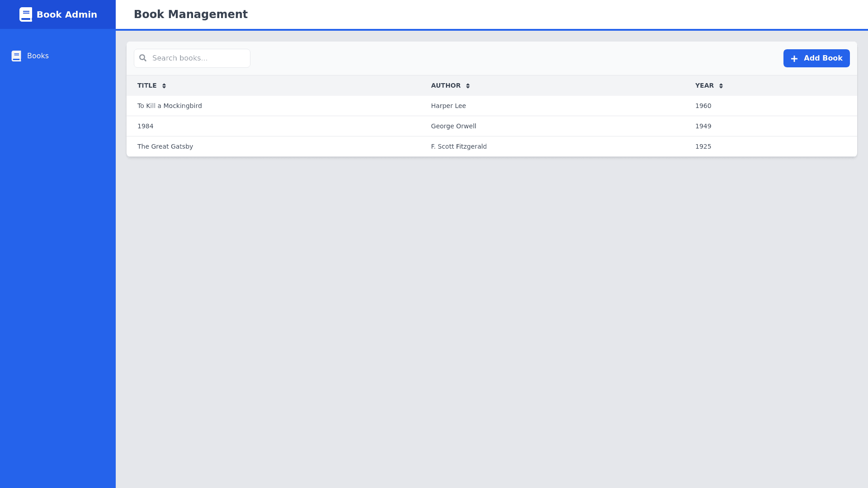This screenshot has width=868, height=488.
Task: Click the F. Scott Fitzgerald cell
Action: click(x=458, y=146)
